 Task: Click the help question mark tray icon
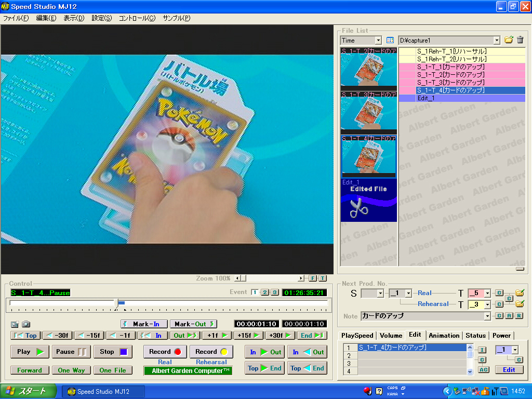point(379,391)
